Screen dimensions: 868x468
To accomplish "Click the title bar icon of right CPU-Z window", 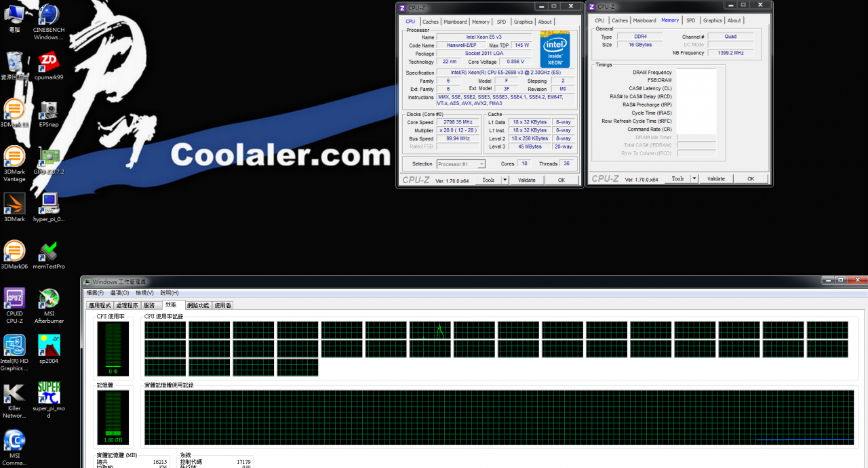I will (592, 7).
